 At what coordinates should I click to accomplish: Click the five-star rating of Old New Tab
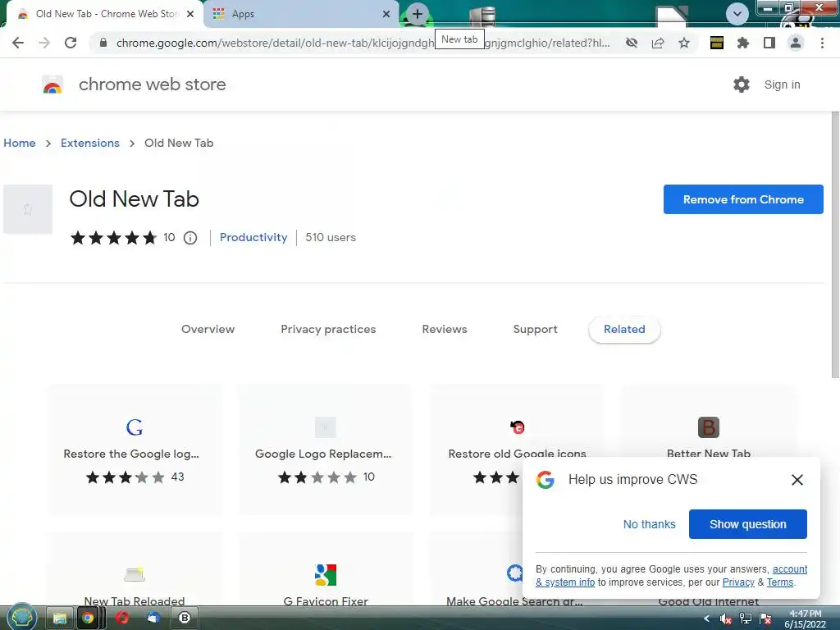point(113,238)
